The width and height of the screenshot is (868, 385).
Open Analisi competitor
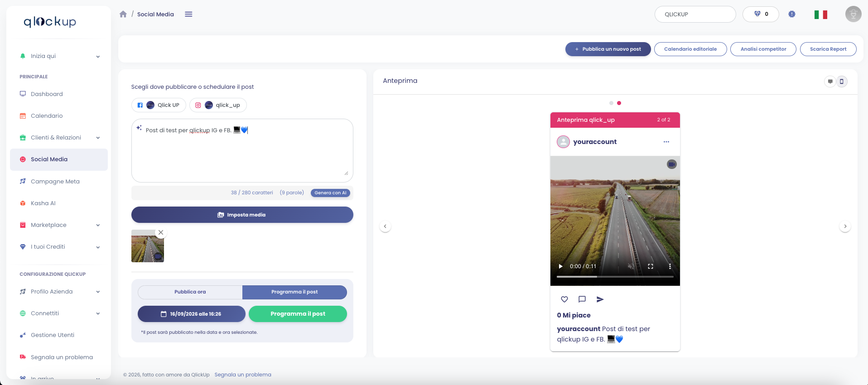click(x=763, y=49)
